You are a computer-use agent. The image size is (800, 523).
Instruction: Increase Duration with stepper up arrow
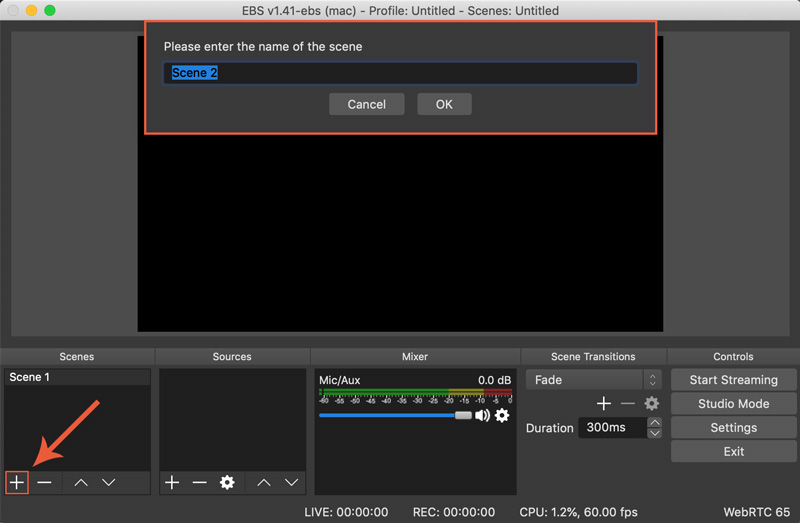click(654, 423)
